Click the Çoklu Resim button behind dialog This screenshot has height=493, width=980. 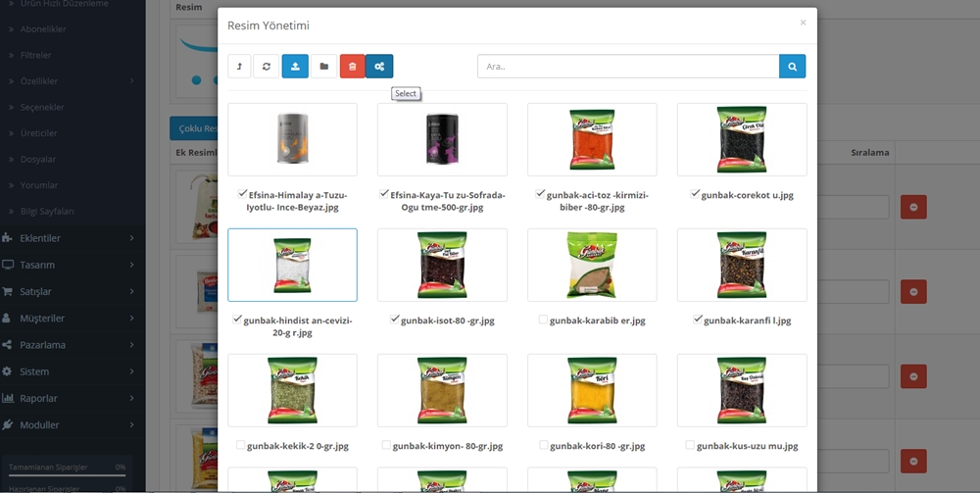click(x=194, y=128)
